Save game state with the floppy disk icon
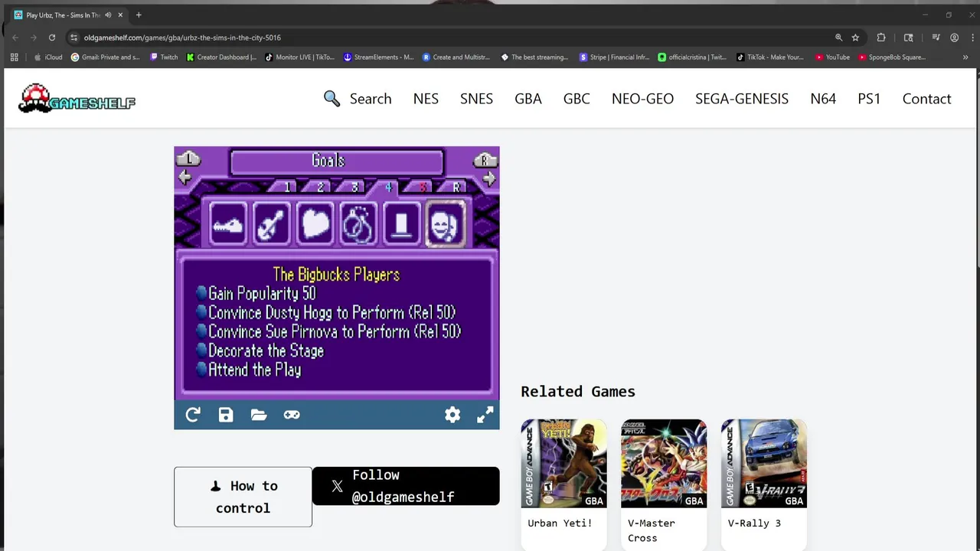 226,415
